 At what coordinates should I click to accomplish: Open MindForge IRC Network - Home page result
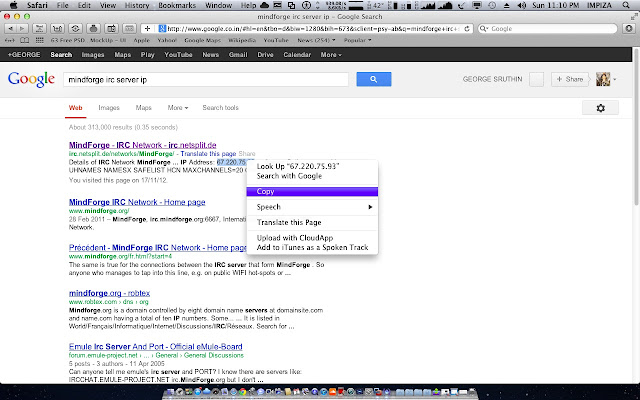[x=137, y=202]
